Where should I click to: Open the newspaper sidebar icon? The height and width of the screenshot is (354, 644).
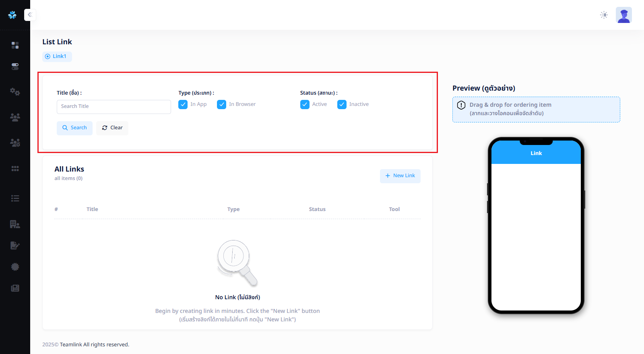15,288
